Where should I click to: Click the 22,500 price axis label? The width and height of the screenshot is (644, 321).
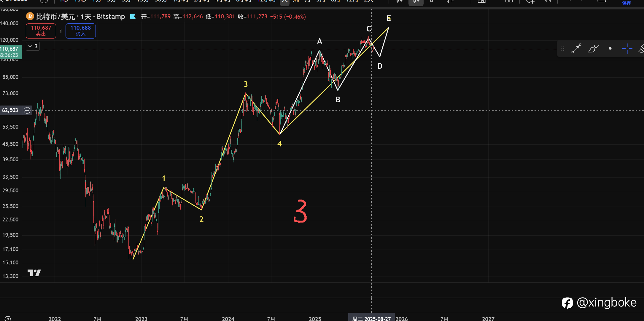tap(10, 220)
